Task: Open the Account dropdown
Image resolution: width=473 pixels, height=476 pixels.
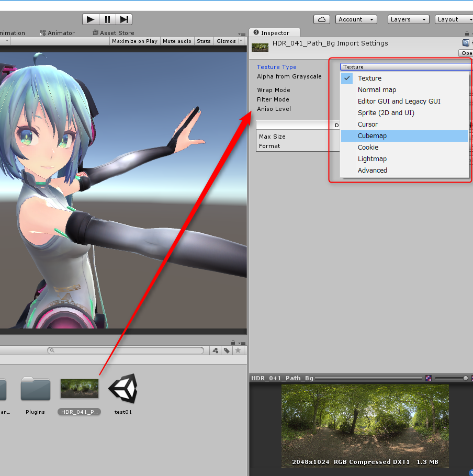Action: point(356,19)
